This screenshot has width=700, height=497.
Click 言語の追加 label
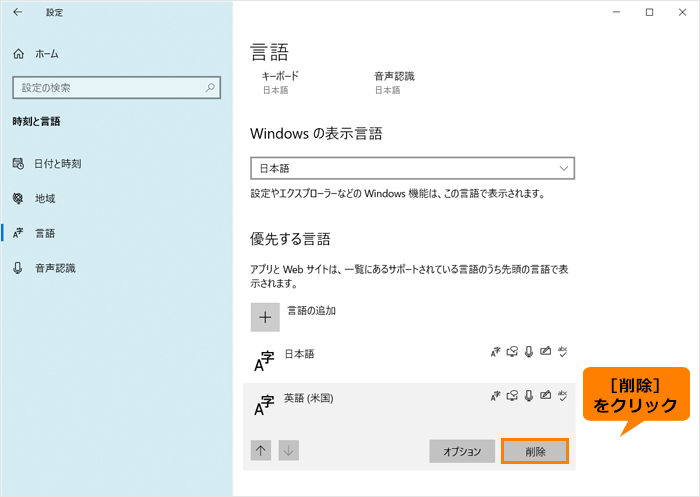(x=311, y=311)
